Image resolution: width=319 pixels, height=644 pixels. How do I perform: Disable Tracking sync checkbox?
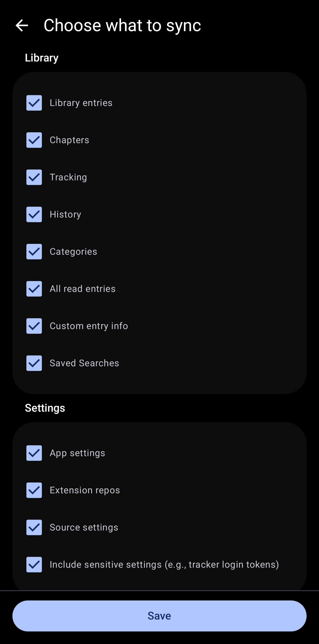point(34,177)
